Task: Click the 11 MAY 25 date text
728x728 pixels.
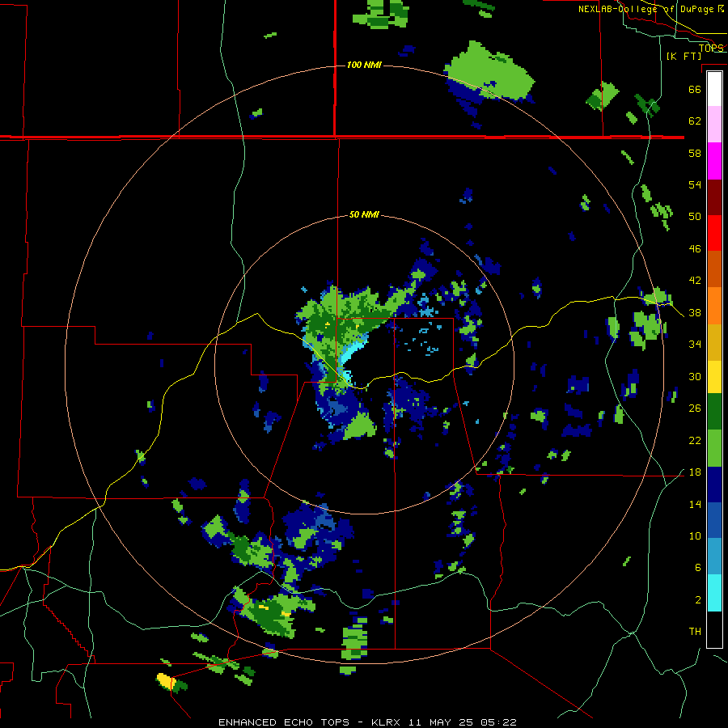Action: pyautogui.click(x=441, y=722)
